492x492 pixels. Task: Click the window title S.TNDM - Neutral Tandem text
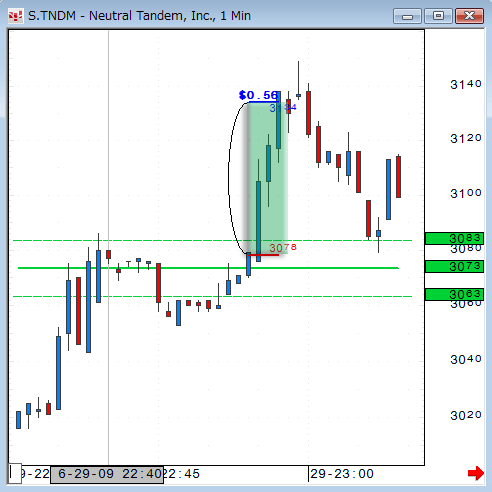(x=139, y=16)
